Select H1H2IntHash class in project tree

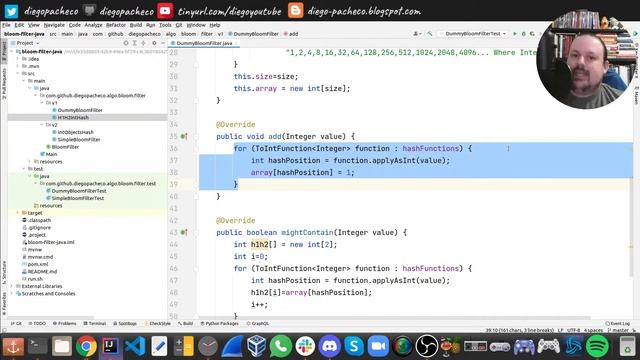click(73, 118)
